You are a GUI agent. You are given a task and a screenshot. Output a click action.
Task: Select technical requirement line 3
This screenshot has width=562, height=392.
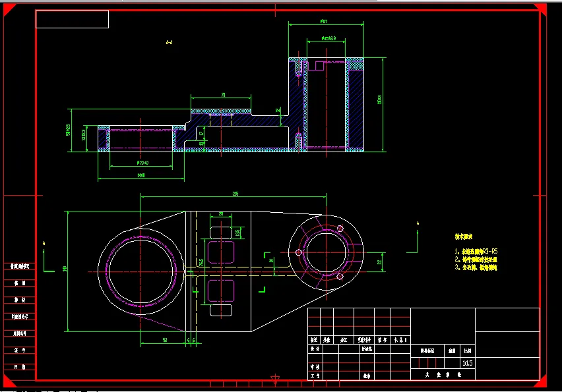tap(476, 267)
